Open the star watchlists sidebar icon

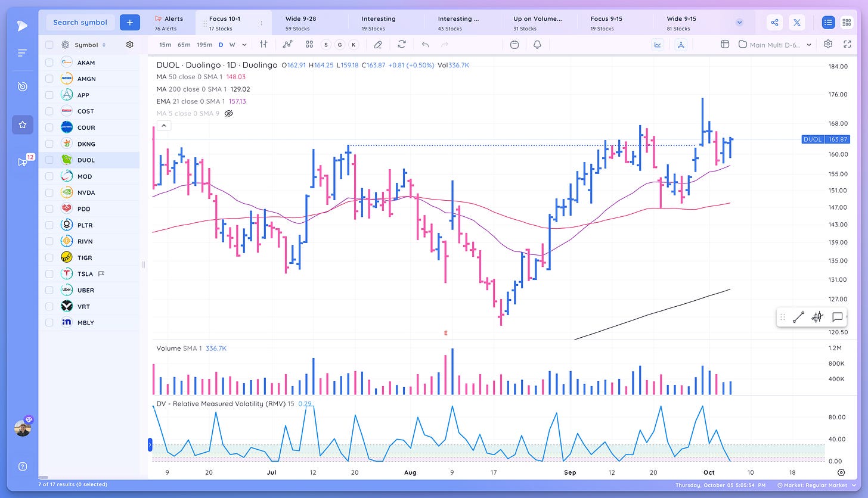22,125
